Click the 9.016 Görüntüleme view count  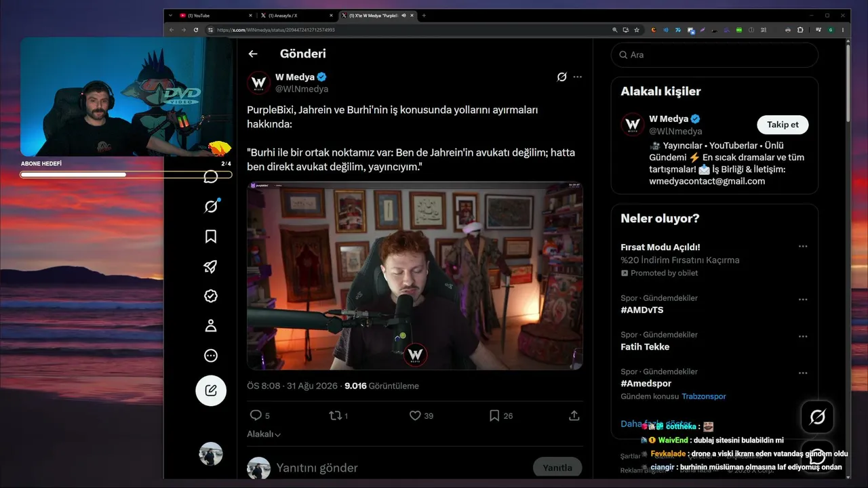tap(382, 386)
